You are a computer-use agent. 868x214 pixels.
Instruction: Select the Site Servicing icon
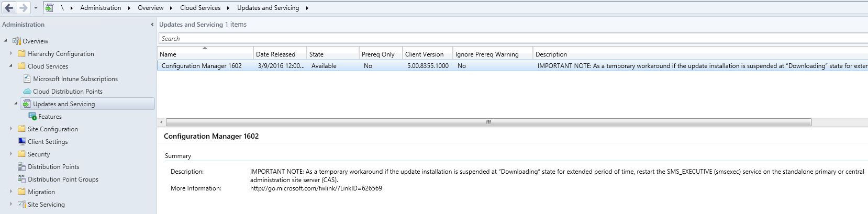(x=22, y=205)
